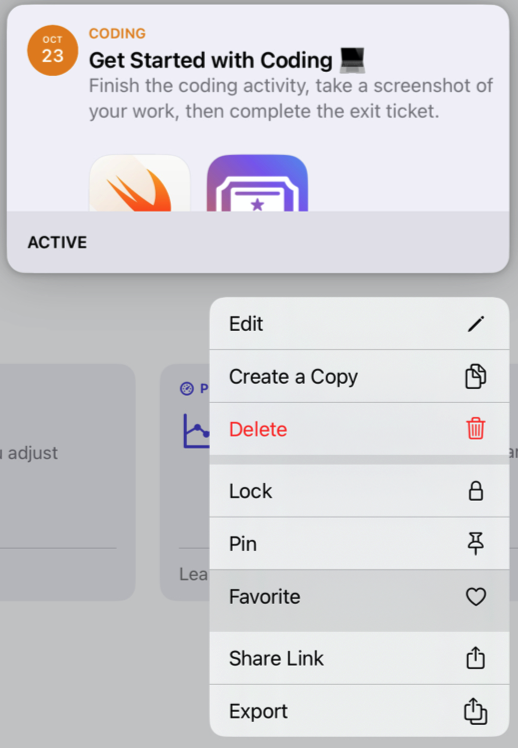Click the pencil icon next to Edit
The width and height of the screenshot is (518, 748).
click(x=476, y=324)
